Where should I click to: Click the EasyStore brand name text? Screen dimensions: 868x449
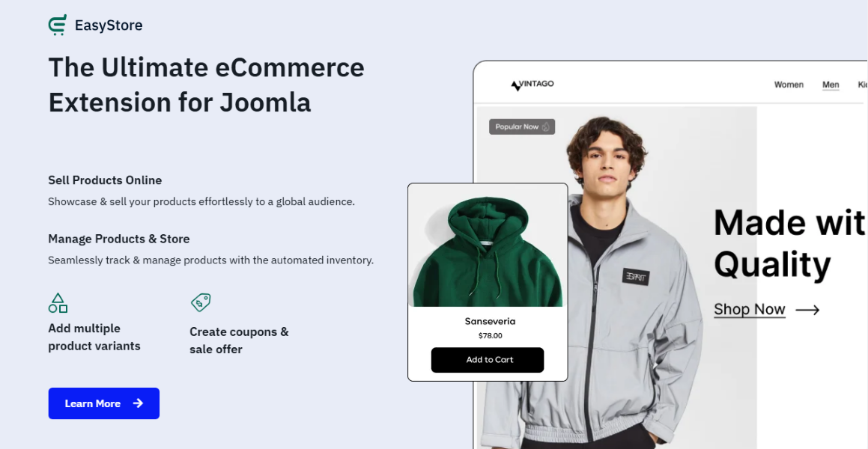[x=109, y=25]
